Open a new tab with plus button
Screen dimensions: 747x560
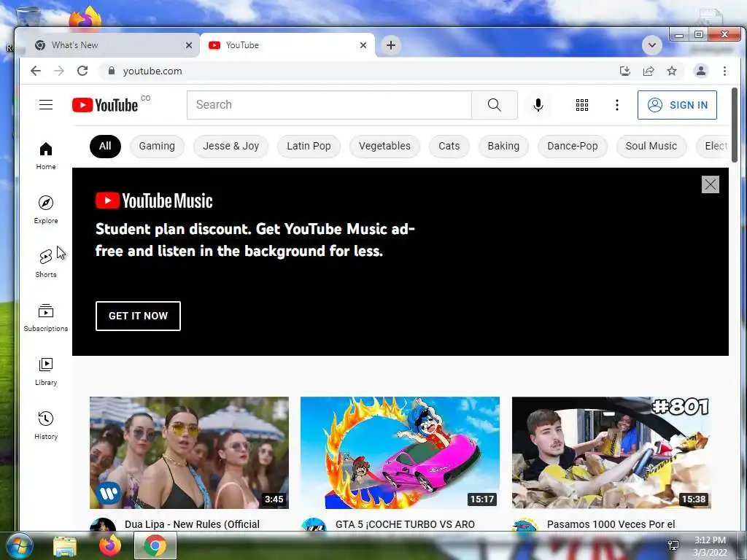391,45
